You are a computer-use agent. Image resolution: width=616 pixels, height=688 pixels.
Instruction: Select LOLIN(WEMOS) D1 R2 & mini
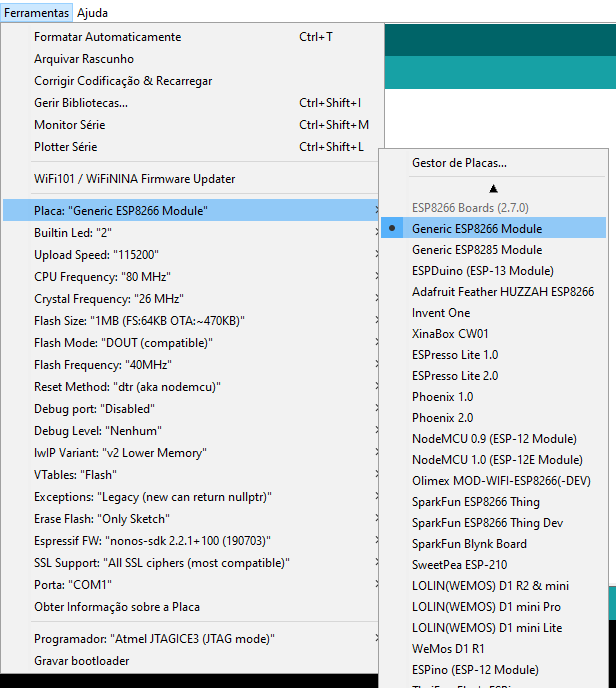coord(494,586)
